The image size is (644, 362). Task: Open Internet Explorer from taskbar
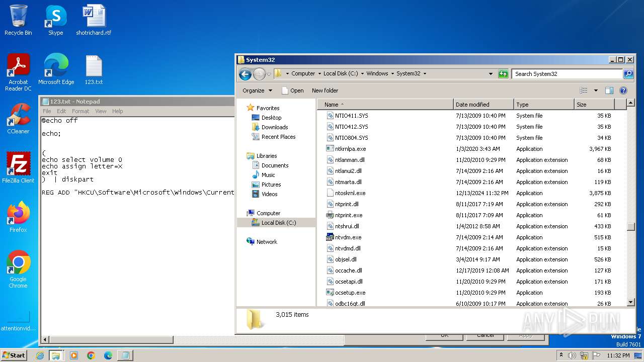40,355
